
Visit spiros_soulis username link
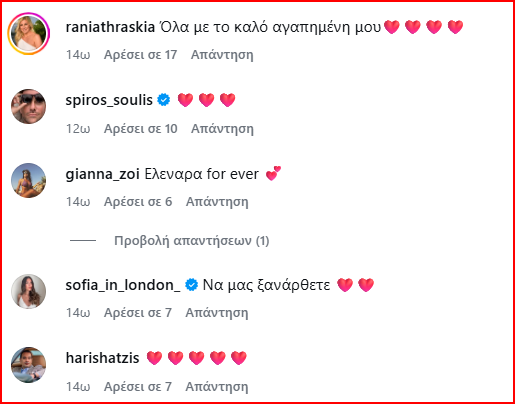pyautogui.click(x=109, y=100)
